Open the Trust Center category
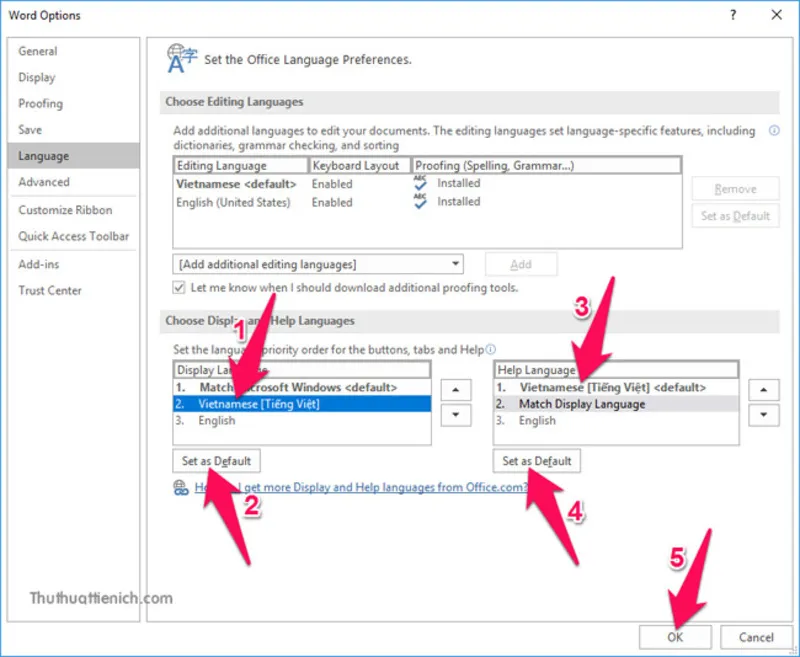 click(73, 290)
